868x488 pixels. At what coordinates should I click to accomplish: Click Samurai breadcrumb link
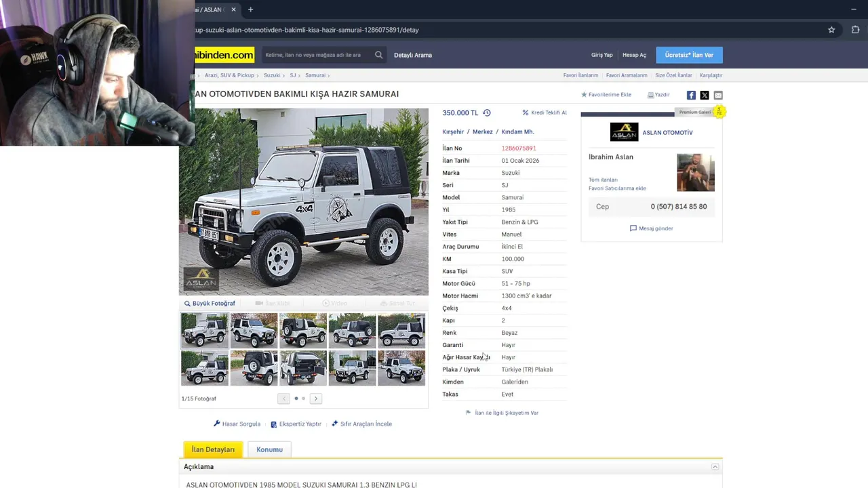(315, 75)
